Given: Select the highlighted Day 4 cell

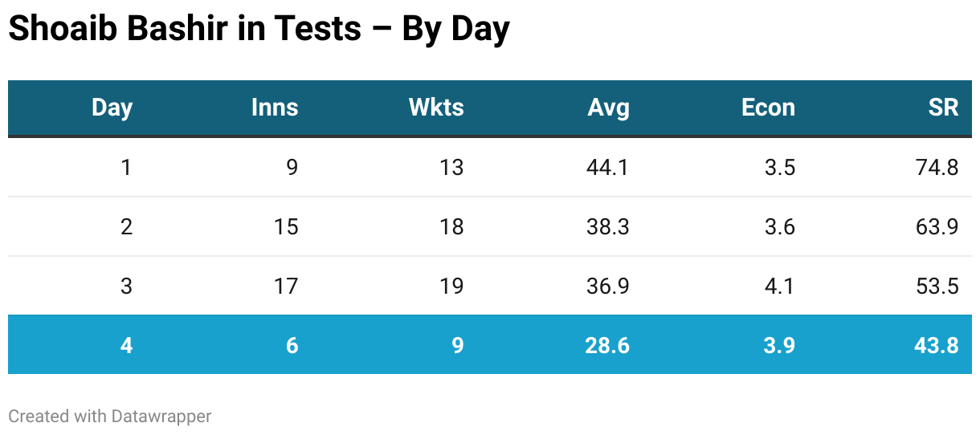Looking at the screenshot, I should pos(126,345).
